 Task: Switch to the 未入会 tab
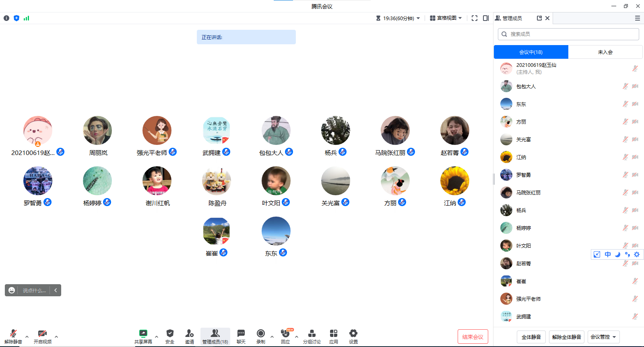pos(605,52)
